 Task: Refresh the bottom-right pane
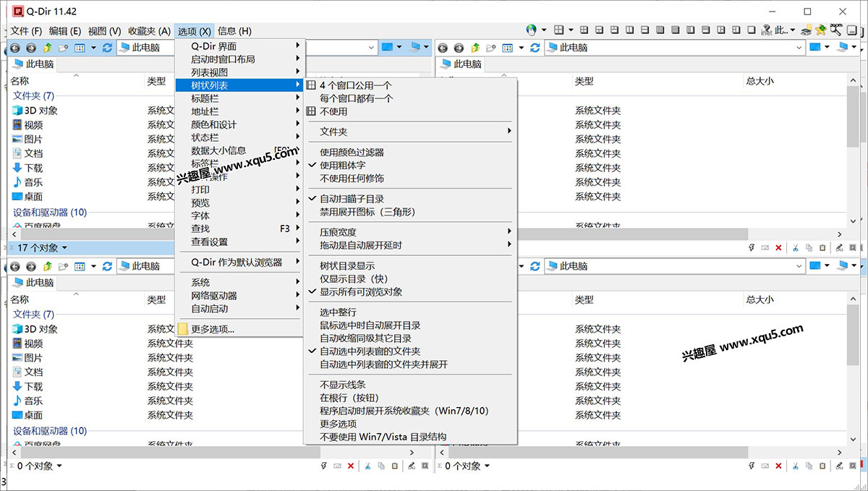coord(535,266)
